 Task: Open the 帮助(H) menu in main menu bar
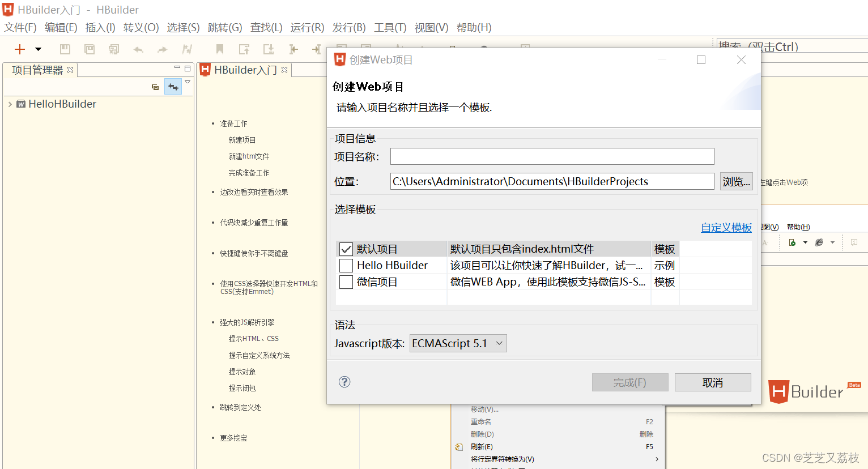(474, 28)
